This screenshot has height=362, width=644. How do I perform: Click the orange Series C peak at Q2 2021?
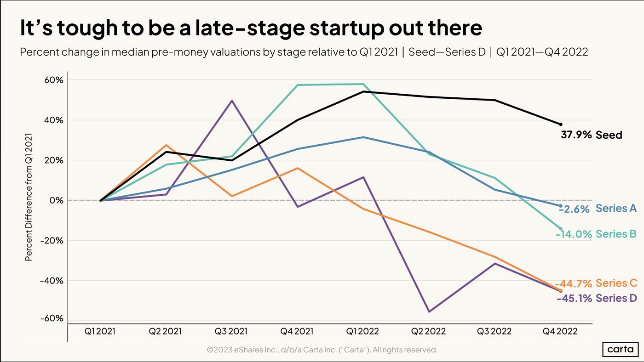point(166,145)
